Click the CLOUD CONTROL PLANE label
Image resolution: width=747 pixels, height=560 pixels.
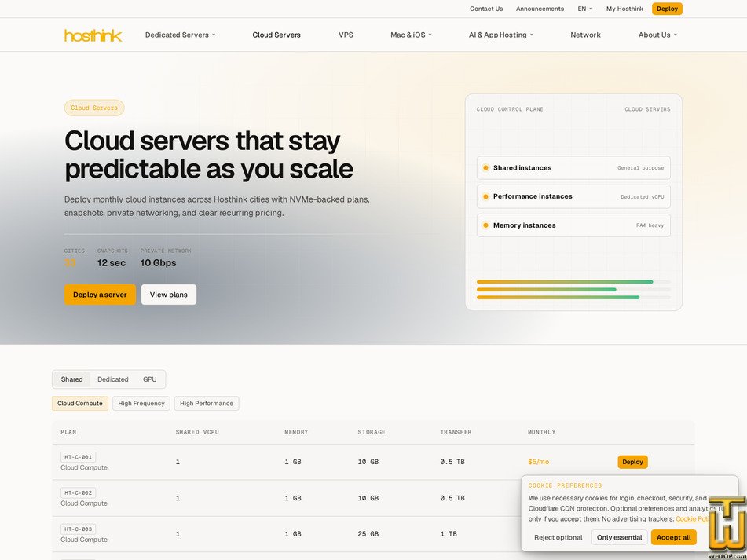(510, 109)
